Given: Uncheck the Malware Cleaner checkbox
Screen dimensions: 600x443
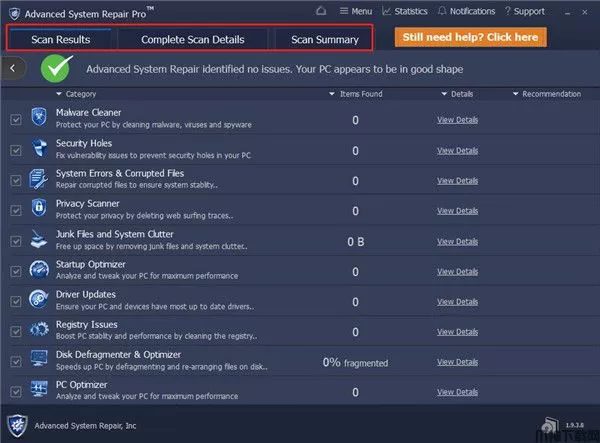Looking at the screenshot, I should (x=16, y=120).
